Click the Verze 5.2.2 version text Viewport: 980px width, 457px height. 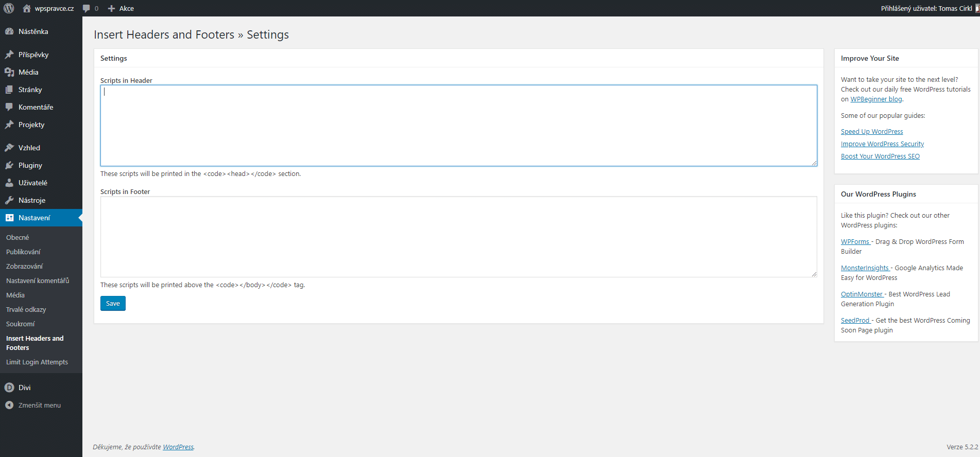coord(962,447)
